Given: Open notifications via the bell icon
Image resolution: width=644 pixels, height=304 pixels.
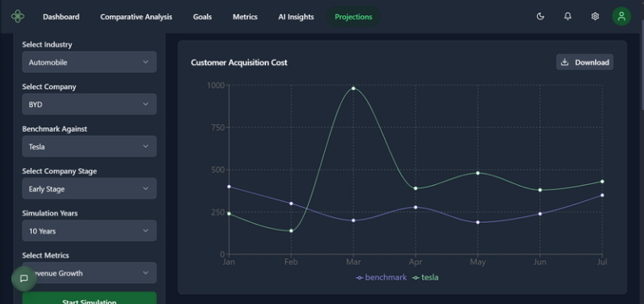Looking at the screenshot, I should click(567, 16).
